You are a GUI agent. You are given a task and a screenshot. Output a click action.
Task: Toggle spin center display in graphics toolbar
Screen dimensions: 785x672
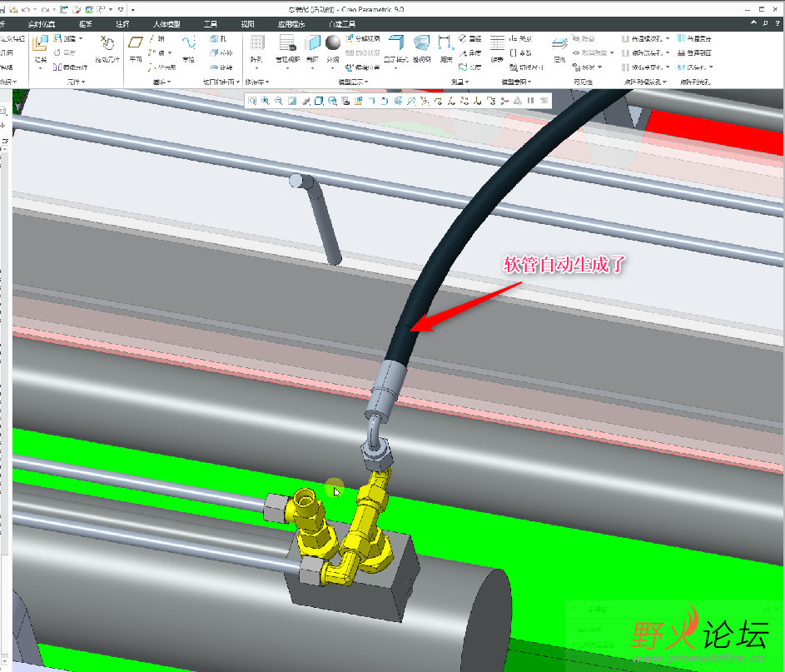[504, 101]
